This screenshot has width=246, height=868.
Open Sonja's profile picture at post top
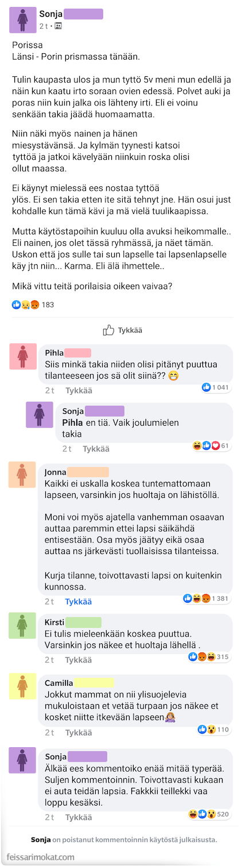[23, 20]
